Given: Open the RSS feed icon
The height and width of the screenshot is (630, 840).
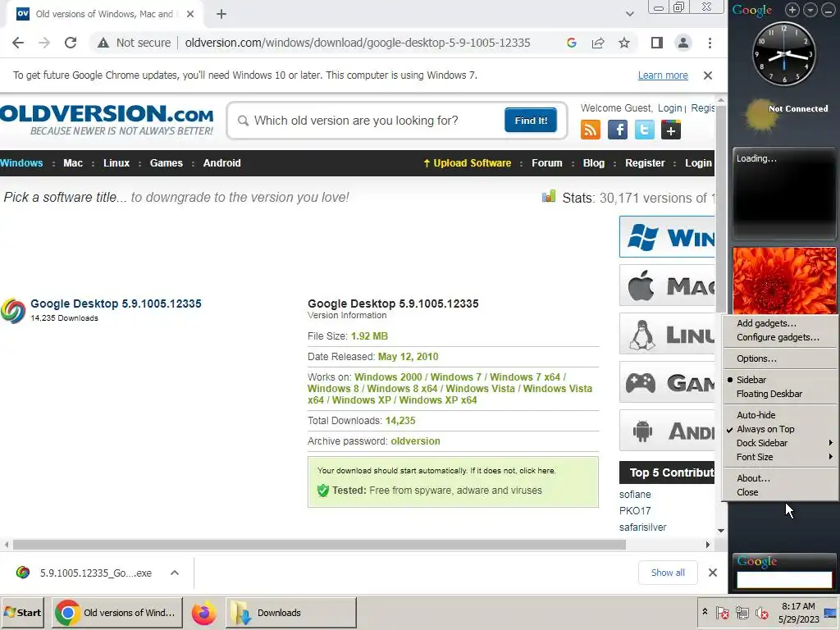Looking at the screenshot, I should (x=591, y=130).
